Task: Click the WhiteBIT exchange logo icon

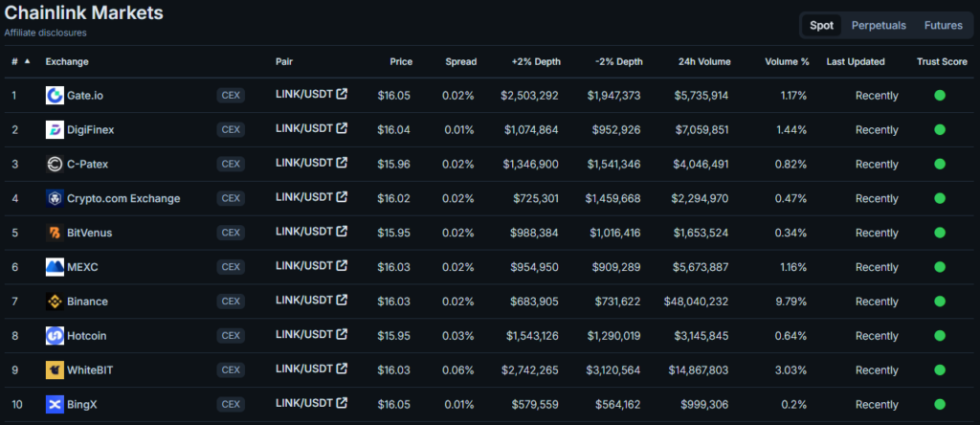Action: point(55,369)
